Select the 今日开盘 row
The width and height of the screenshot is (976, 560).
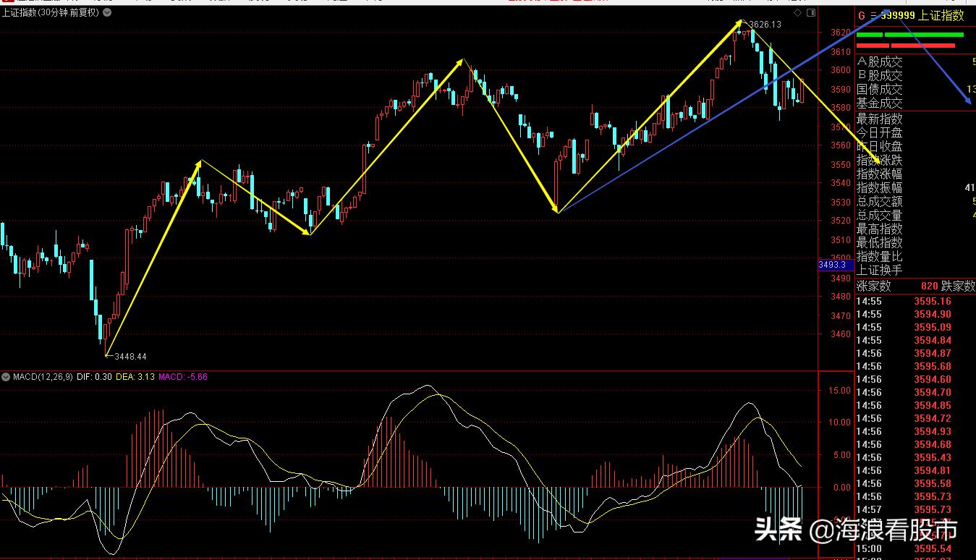(916, 132)
